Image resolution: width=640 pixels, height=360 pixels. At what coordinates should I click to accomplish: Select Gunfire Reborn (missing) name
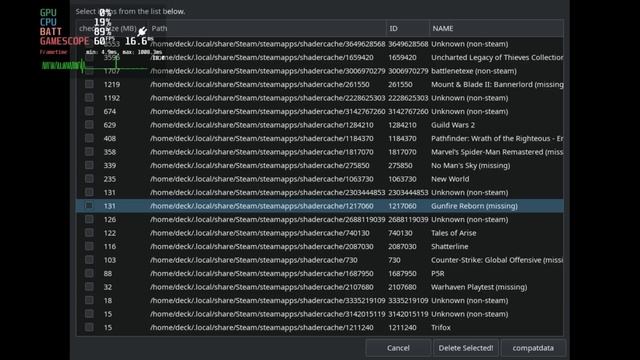(474, 206)
